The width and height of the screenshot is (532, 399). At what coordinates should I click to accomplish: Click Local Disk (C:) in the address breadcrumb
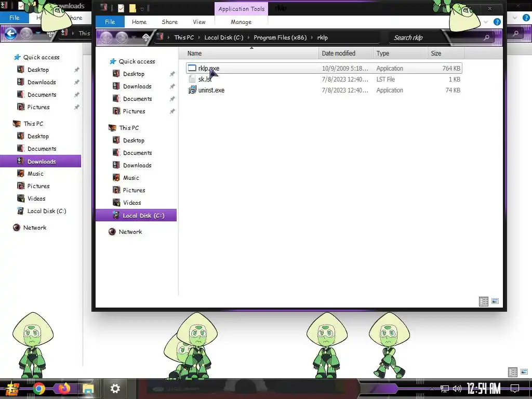(x=223, y=37)
